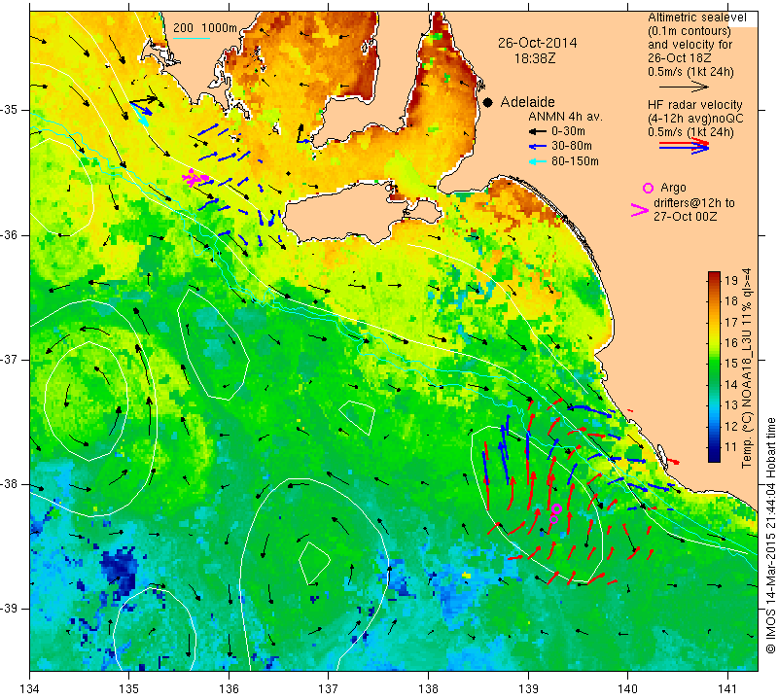Click the 'HF radar velocity' legend text

[694, 105]
